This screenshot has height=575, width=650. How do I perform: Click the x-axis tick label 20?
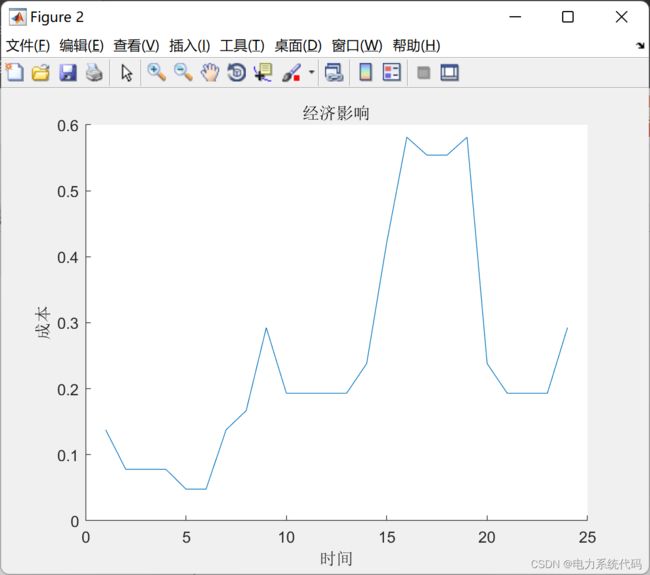point(487,537)
